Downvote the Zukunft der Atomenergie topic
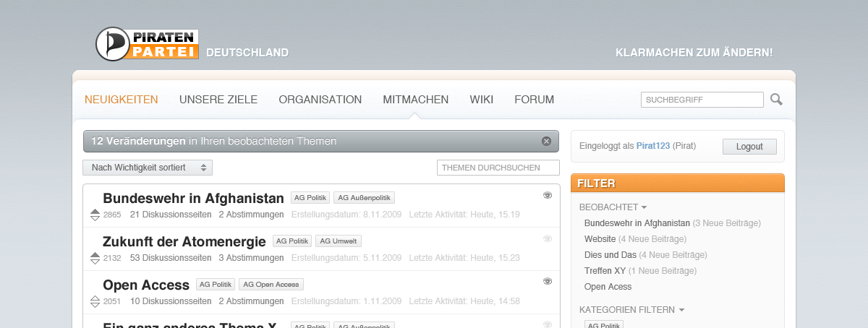Image resolution: width=868 pixels, height=328 pixels. click(x=95, y=261)
